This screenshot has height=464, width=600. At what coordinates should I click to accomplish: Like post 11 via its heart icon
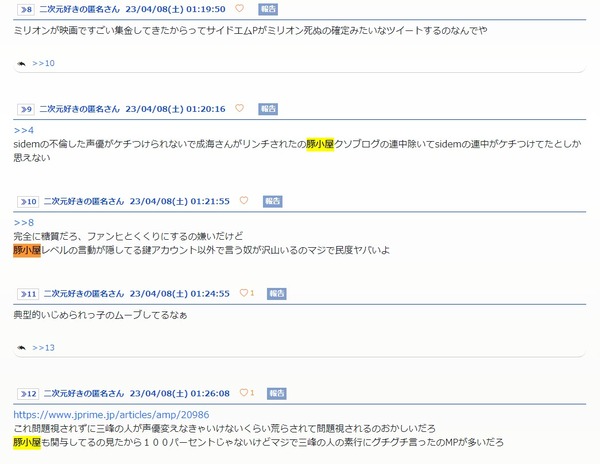pyautogui.click(x=244, y=293)
